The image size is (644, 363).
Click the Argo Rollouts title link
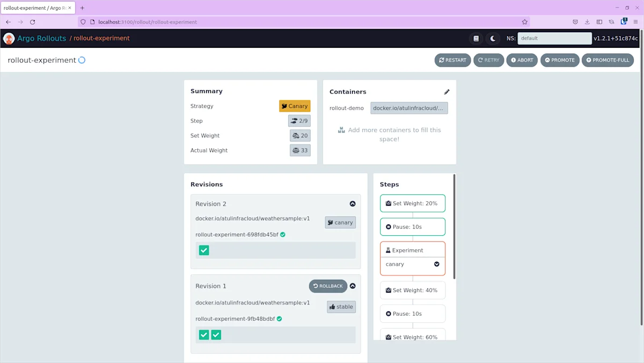point(41,38)
